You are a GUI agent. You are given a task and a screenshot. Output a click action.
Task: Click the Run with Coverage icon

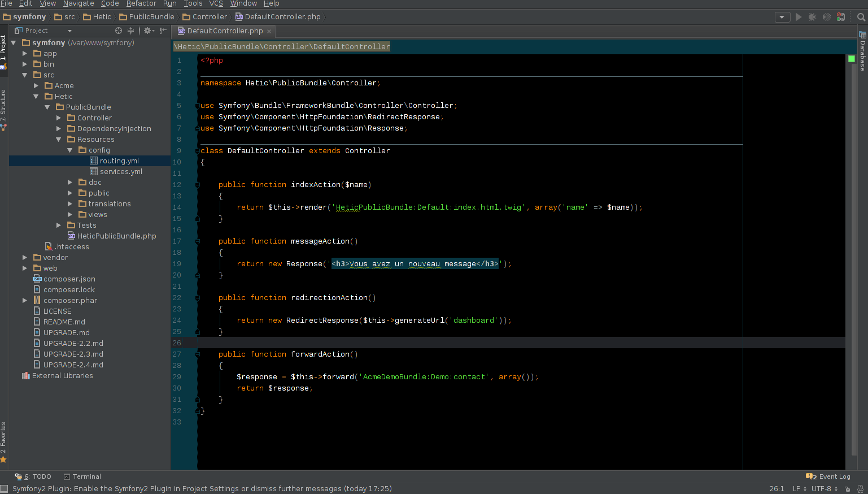click(x=827, y=17)
